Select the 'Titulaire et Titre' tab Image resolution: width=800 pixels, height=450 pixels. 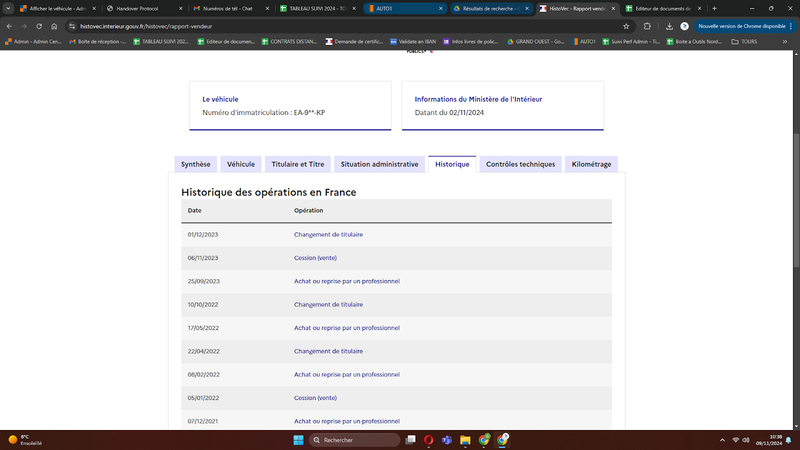click(297, 164)
